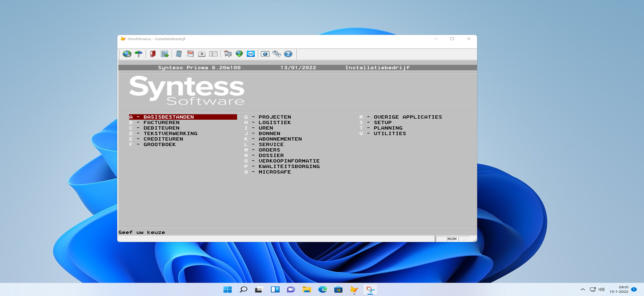
Task: Click the form with green plus icon
Action: (165, 54)
